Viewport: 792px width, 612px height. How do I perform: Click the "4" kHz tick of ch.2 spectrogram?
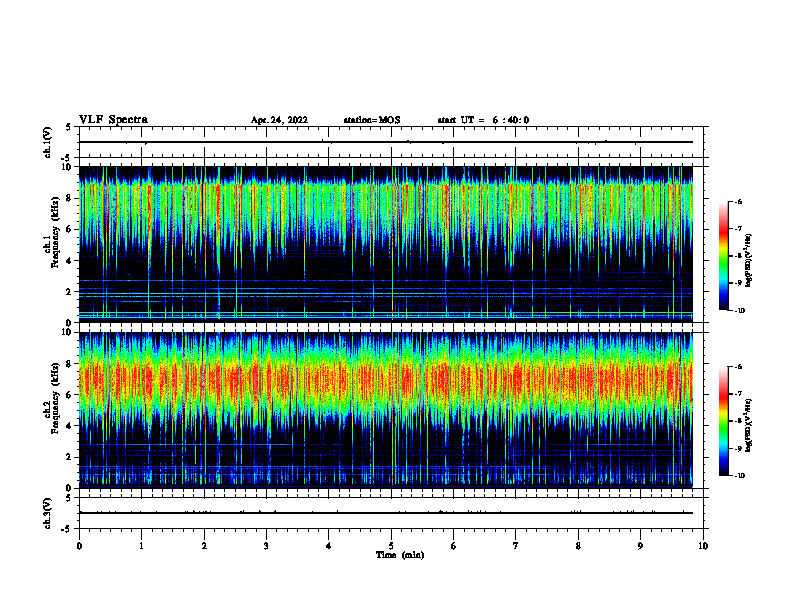70,426
